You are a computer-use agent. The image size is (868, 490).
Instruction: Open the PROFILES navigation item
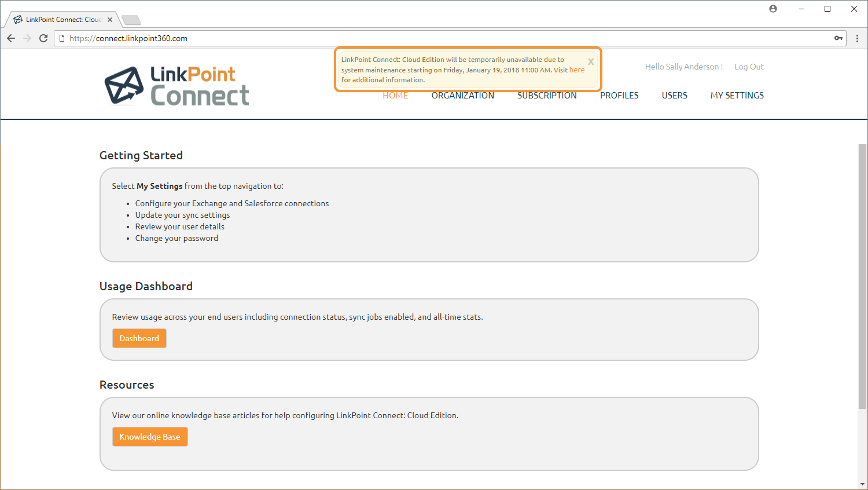coord(619,96)
